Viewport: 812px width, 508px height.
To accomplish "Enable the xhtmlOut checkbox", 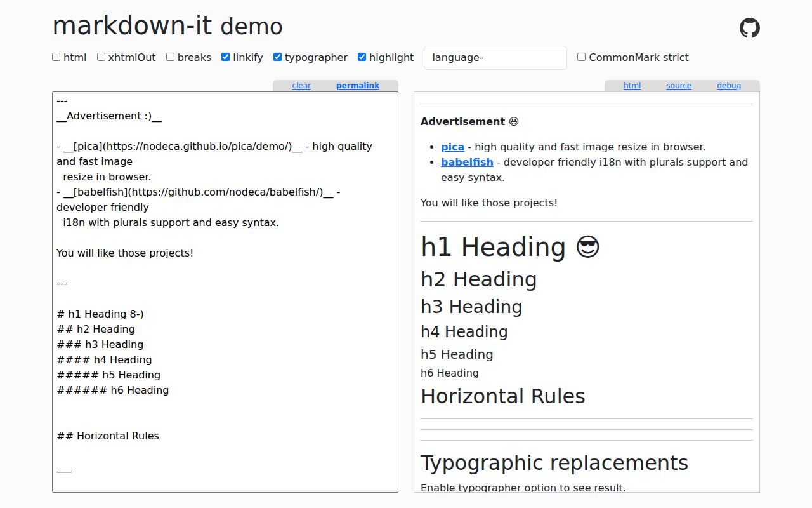I will pyautogui.click(x=101, y=57).
